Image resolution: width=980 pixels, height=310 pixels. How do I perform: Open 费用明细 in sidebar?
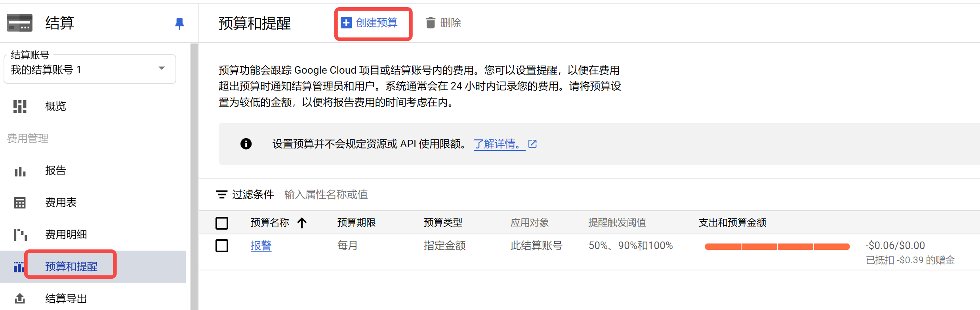(66, 235)
